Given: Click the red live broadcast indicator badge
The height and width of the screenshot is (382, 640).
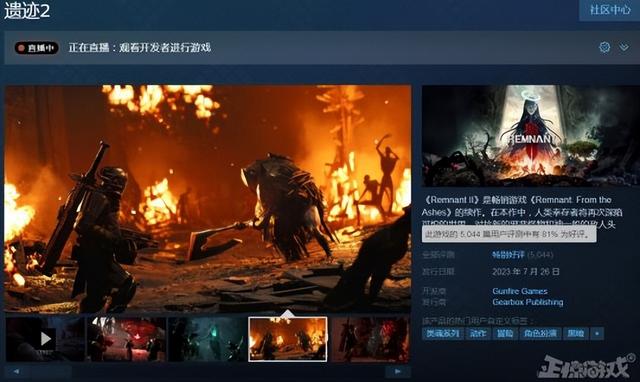Looking at the screenshot, I should 37,48.
